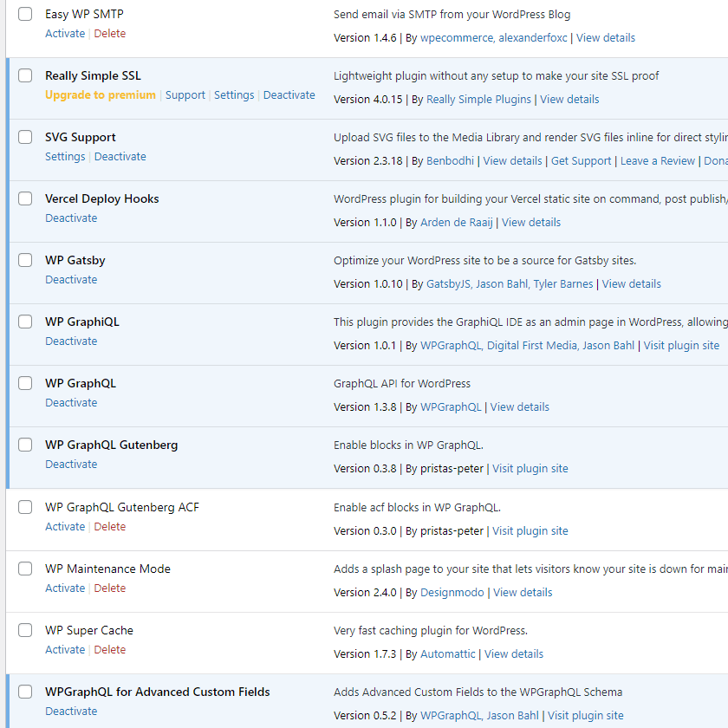Viewport: 728px width, 728px height.
Task: Visit plugin site for WP GraphiQL
Action: point(681,346)
